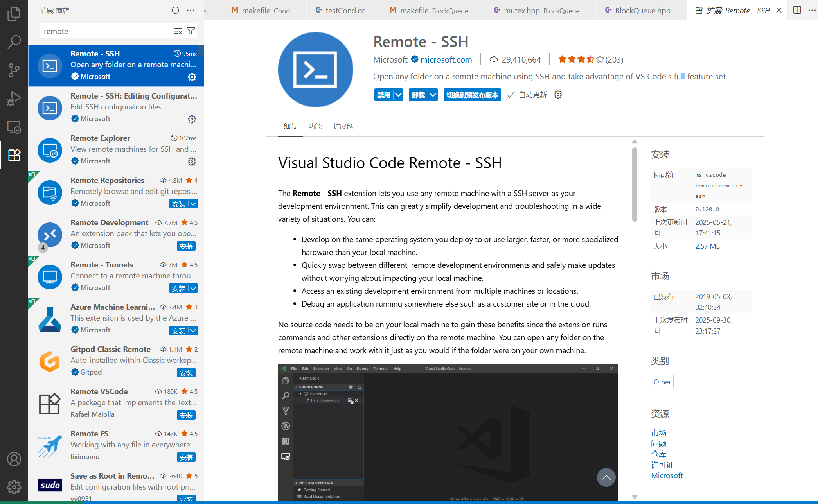818x504 pixels.
Task: Open the Microsoft resource link
Action: point(667,475)
